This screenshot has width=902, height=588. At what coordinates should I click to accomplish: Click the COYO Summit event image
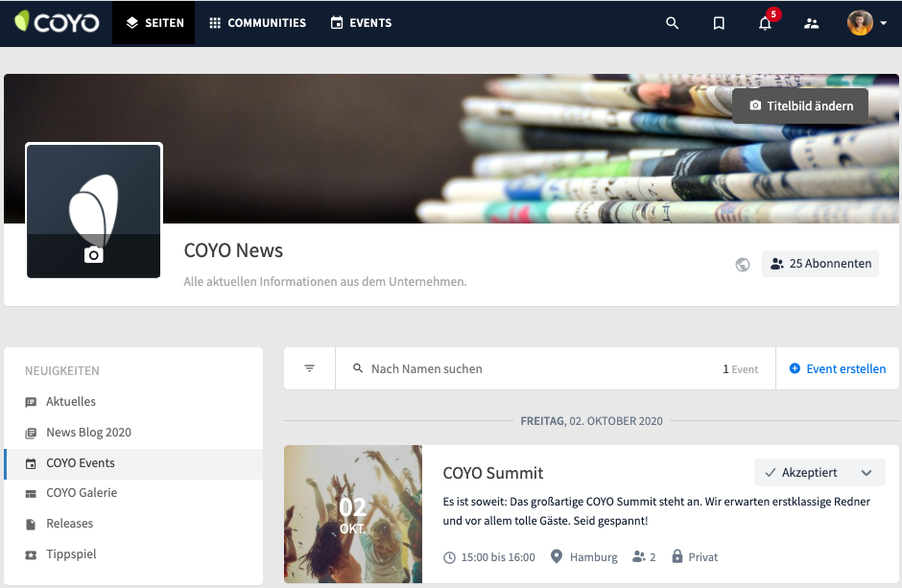(352, 514)
